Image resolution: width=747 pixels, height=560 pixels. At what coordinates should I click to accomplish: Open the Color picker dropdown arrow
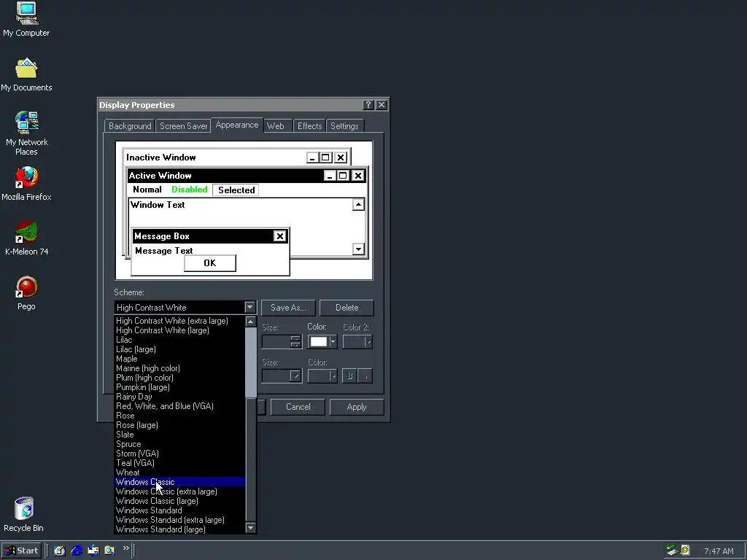(x=333, y=341)
